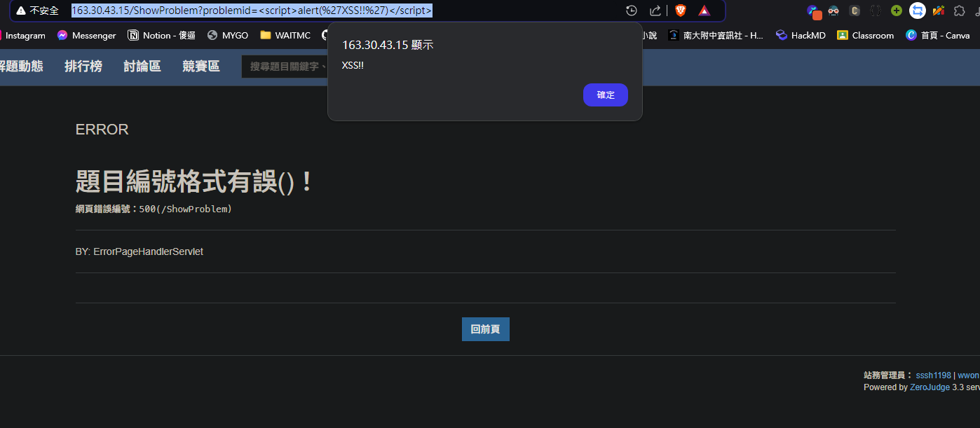Click the 站務管理員： label in footer
The height and width of the screenshot is (428, 980).
tap(888, 375)
